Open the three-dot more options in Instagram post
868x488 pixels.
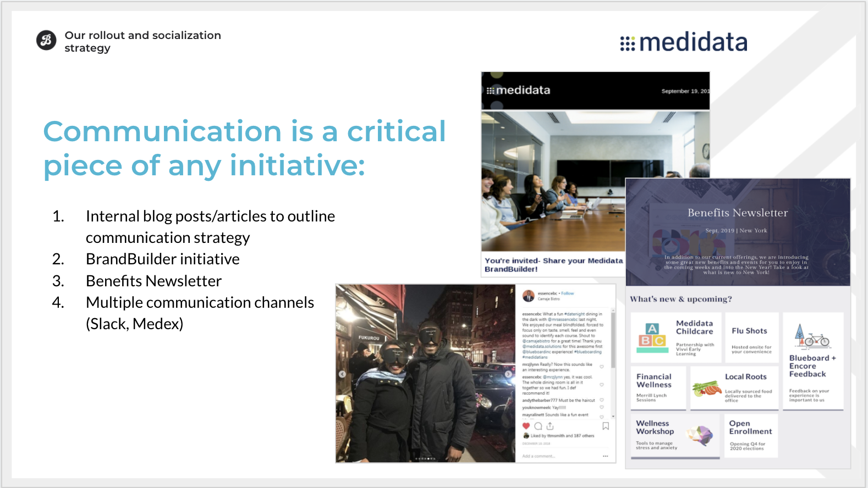(605, 456)
